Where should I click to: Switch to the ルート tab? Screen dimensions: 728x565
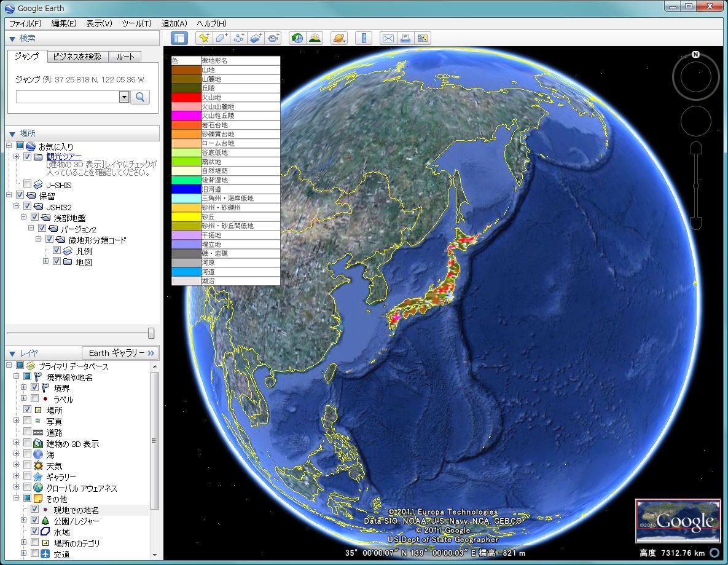tap(125, 57)
